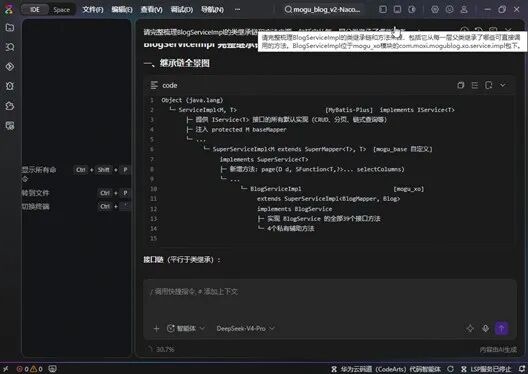Add context with the plus button
The height and width of the screenshot is (374, 528).
[x=156, y=329]
